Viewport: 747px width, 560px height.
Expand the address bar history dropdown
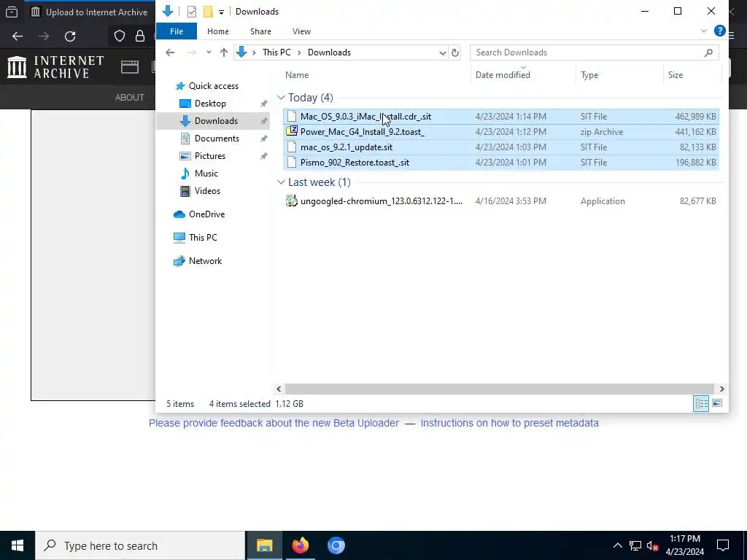(x=443, y=52)
